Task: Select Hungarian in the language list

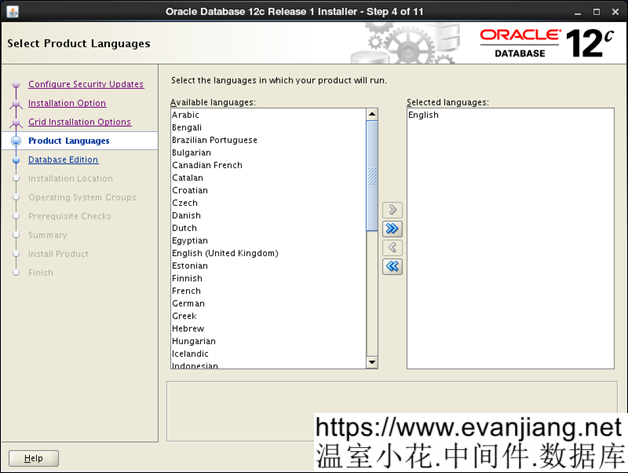Action: pos(192,341)
